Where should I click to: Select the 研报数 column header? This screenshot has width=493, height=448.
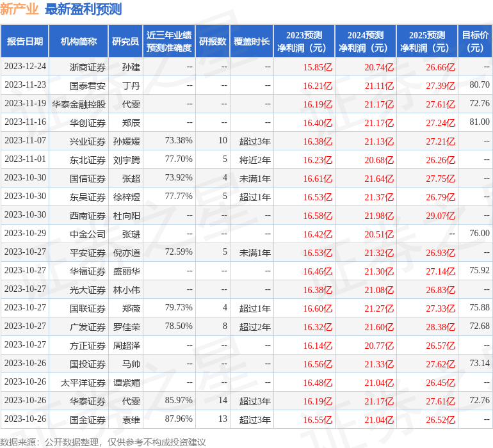pos(213,41)
